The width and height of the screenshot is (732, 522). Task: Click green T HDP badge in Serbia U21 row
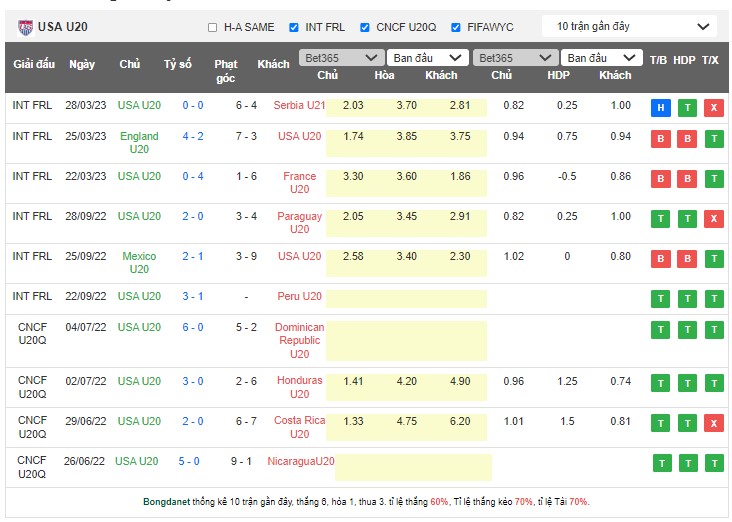[687, 108]
